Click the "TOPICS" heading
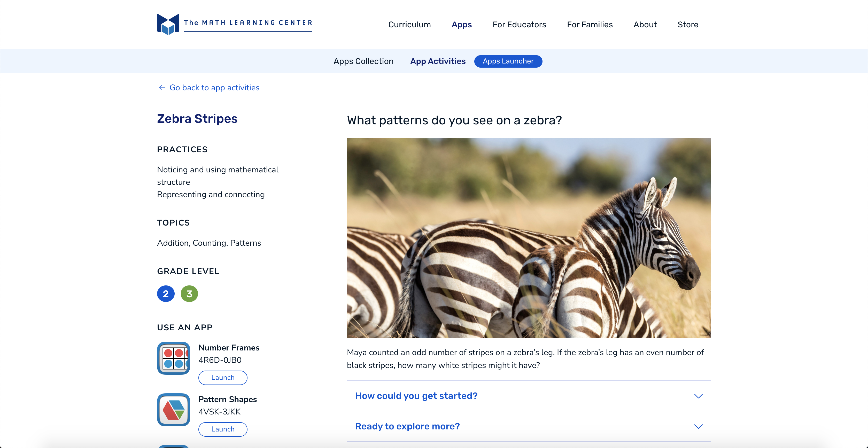 click(173, 223)
